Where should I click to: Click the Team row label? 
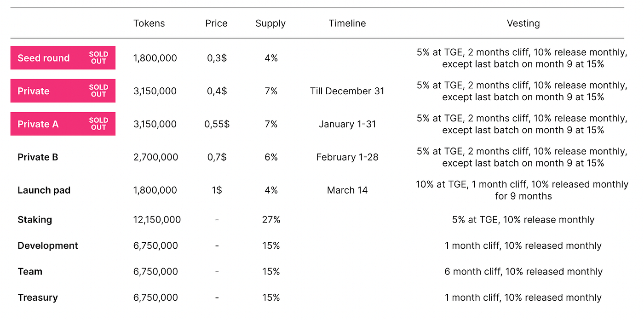(30, 272)
